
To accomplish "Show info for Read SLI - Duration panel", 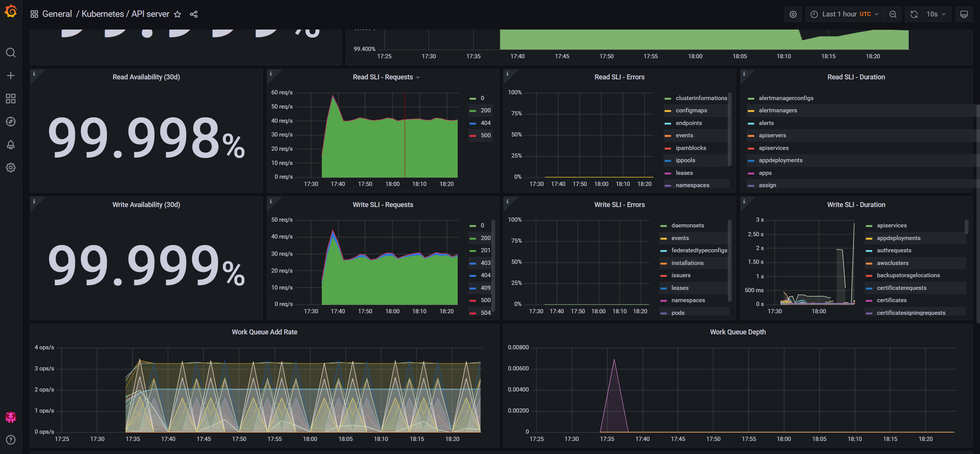I will click(744, 74).
